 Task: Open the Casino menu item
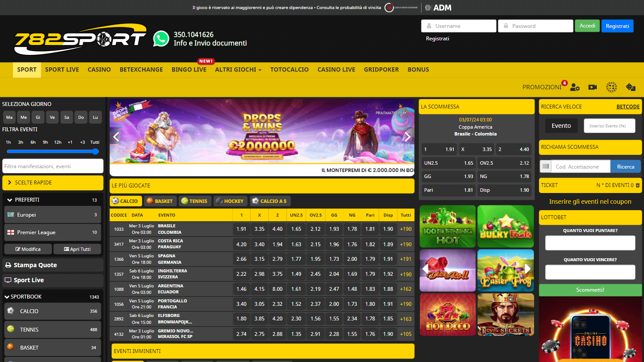click(x=99, y=69)
